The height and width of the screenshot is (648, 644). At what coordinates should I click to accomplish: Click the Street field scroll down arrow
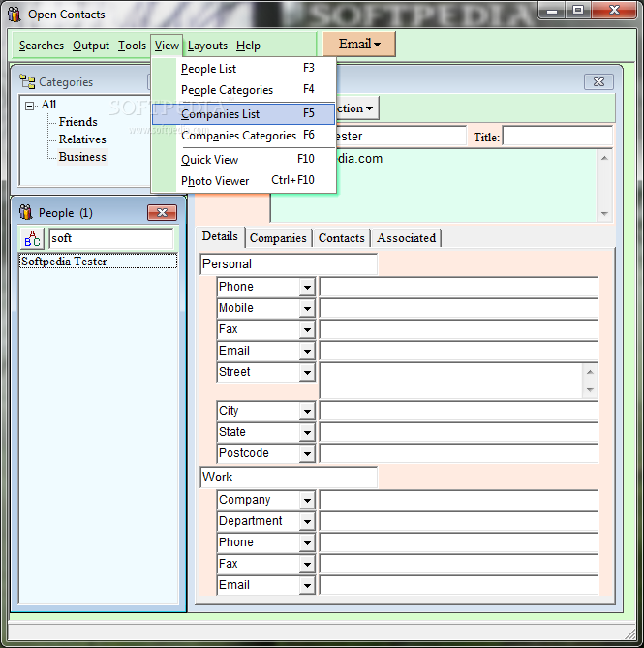(590, 389)
